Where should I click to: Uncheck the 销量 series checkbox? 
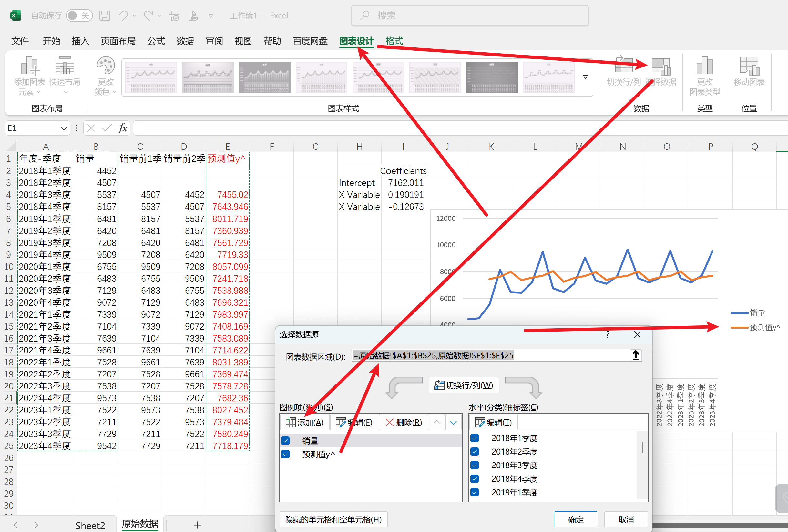coord(285,440)
